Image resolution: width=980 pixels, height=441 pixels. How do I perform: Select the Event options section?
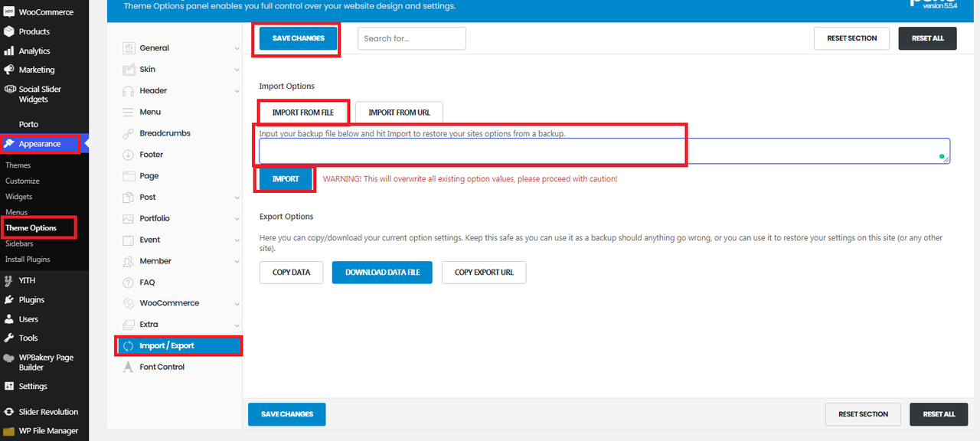tap(178, 240)
